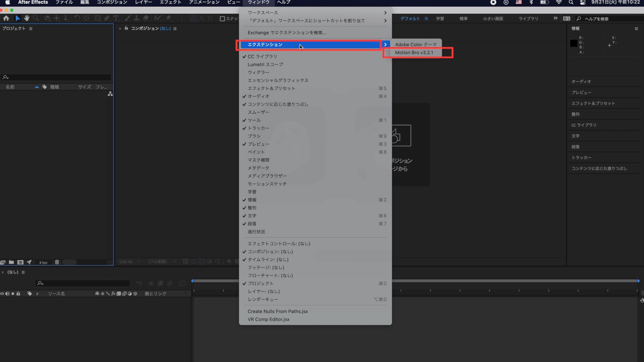
Task: Create new folder in Project panel
Action: click(11, 262)
